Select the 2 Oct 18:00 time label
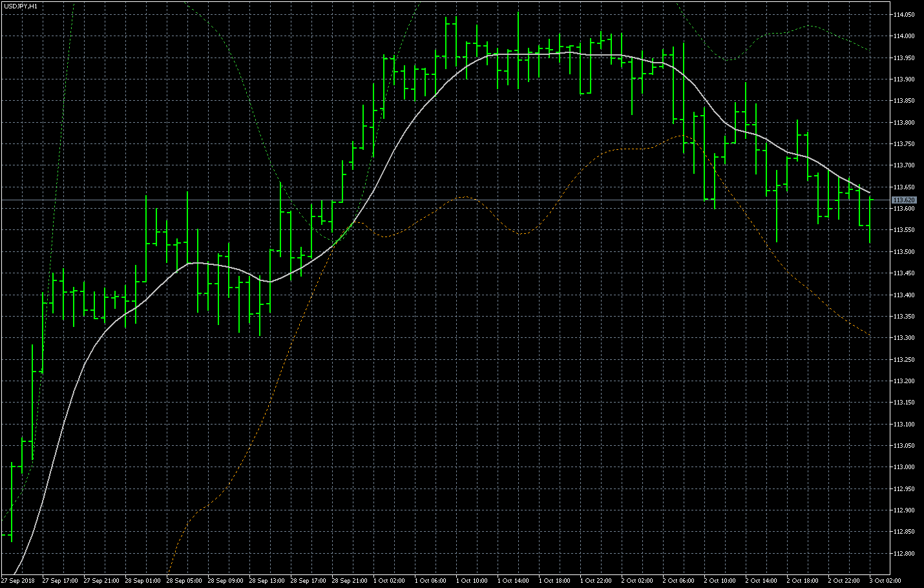This screenshot has width=924, height=588. pos(803,581)
